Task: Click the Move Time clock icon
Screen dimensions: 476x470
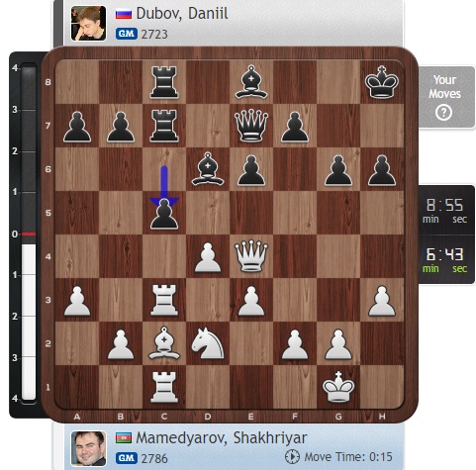Action: pyautogui.click(x=292, y=457)
